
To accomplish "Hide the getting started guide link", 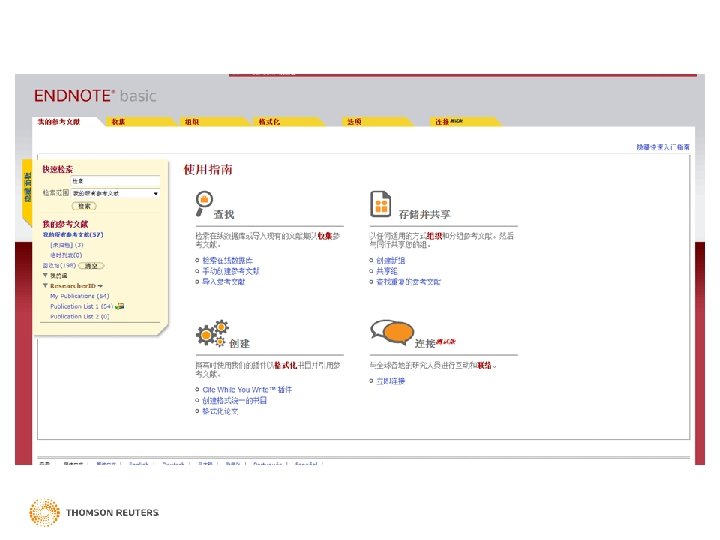I will [663, 147].
